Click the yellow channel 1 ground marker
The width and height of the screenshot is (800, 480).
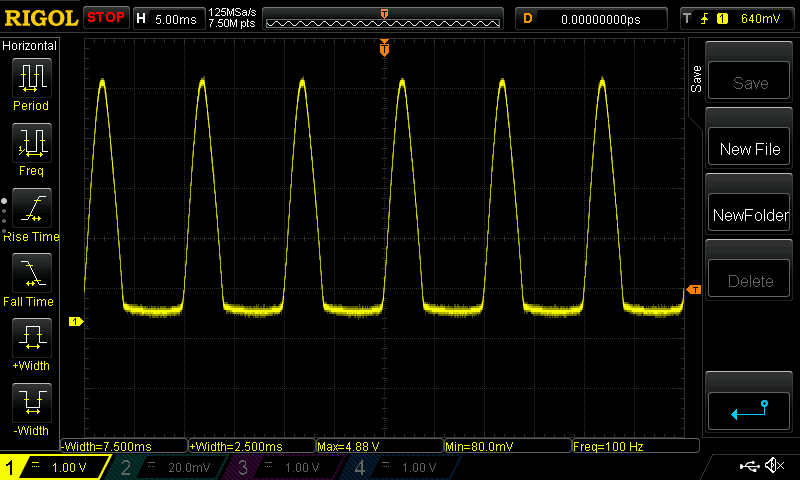coord(76,321)
